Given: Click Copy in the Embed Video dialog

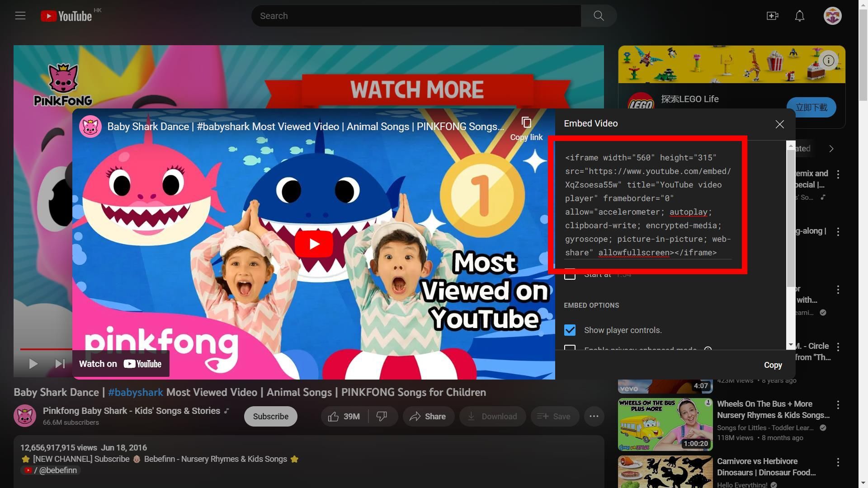Looking at the screenshot, I should click(x=773, y=365).
